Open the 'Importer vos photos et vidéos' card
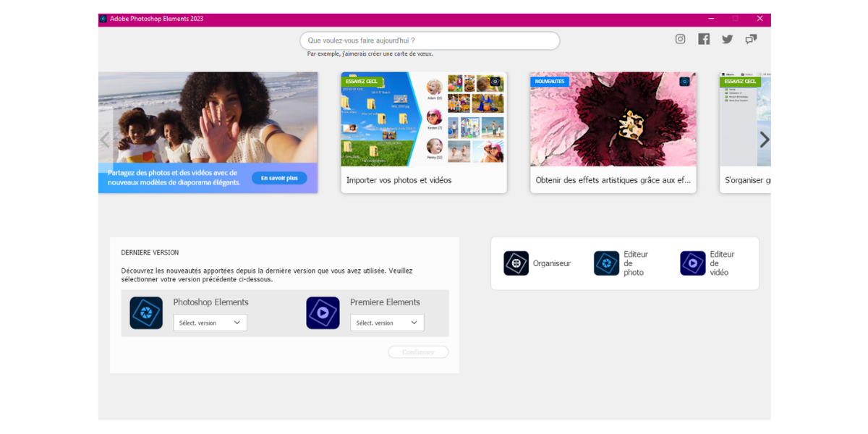This screenshot has width=868, height=434. point(424,132)
